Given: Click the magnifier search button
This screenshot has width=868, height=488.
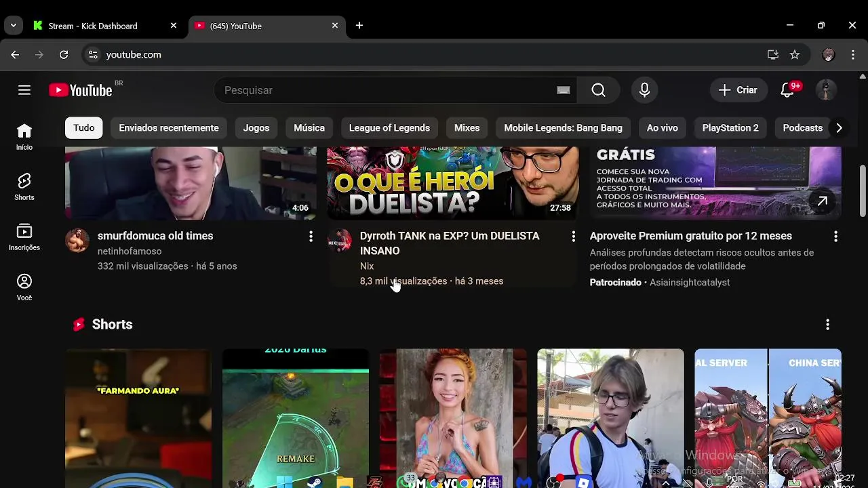Looking at the screenshot, I should (598, 90).
